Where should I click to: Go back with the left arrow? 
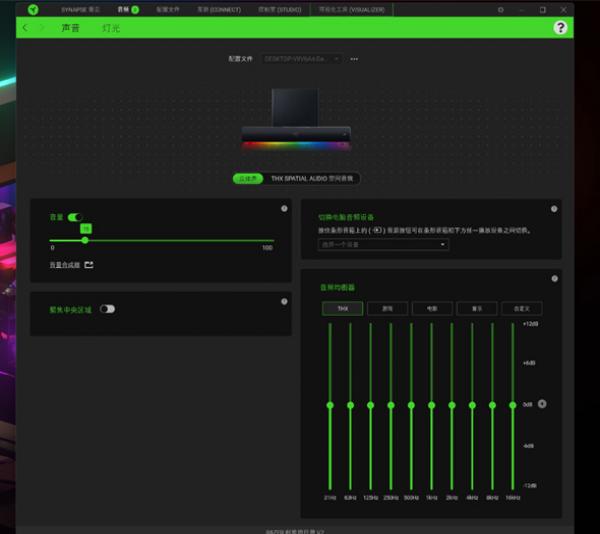pyautogui.click(x=25, y=28)
